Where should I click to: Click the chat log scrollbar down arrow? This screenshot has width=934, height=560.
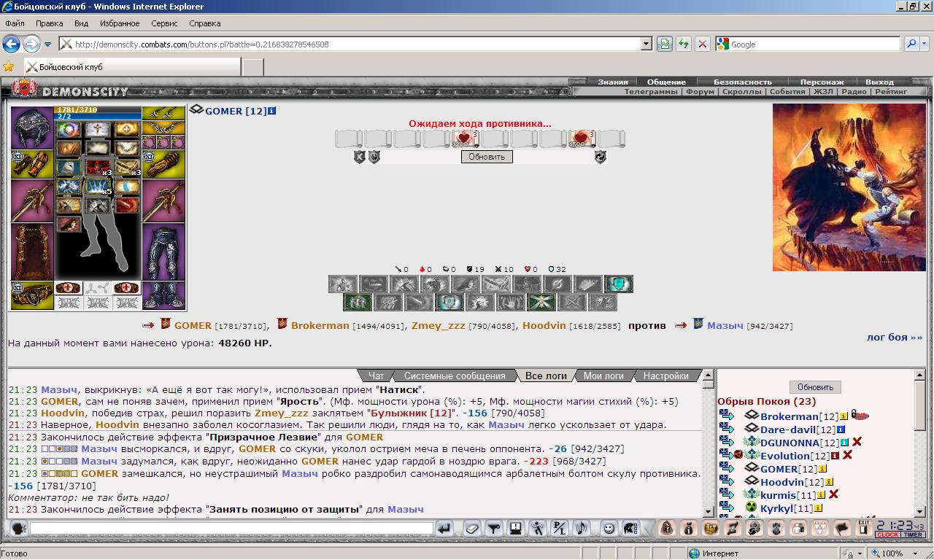click(x=707, y=511)
